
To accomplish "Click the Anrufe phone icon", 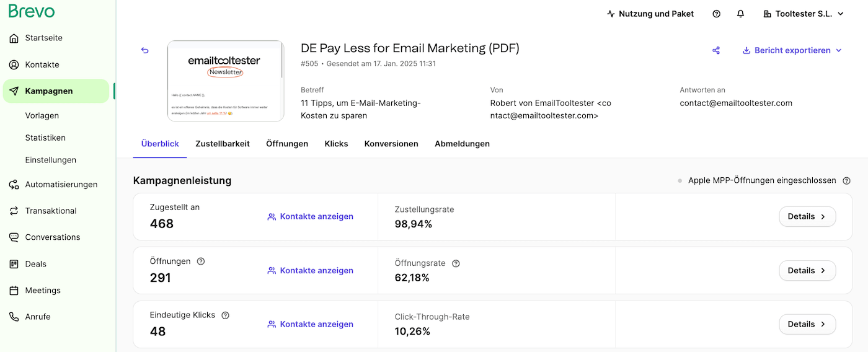I will point(14,317).
